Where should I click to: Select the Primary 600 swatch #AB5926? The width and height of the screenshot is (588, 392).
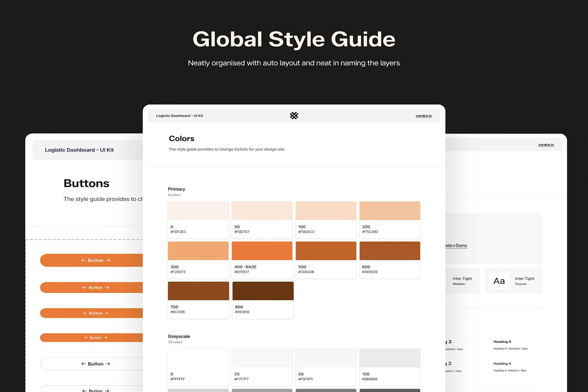(390, 259)
